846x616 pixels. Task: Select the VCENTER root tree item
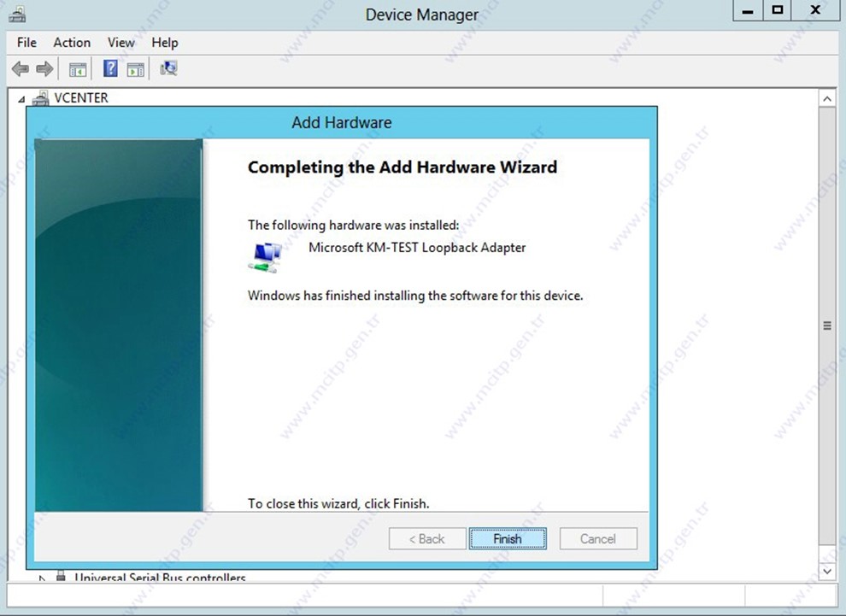81,97
